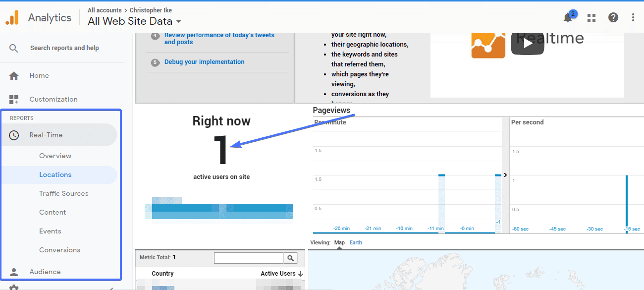The width and height of the screenshot is (644, 290).
Task: Play the Realtime video thumbnail
Action: pyautogui.click(x=528, y=43)
